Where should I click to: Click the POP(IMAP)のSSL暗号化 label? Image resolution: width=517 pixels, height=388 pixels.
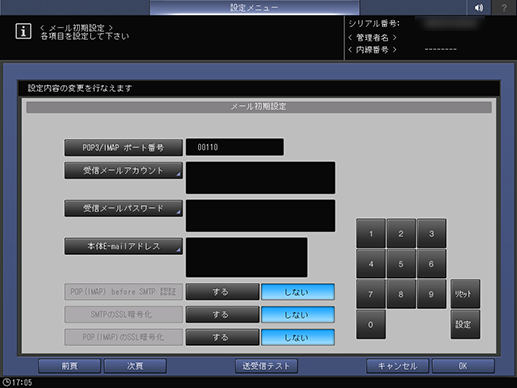pyautogui.click(x=123, y=337)
